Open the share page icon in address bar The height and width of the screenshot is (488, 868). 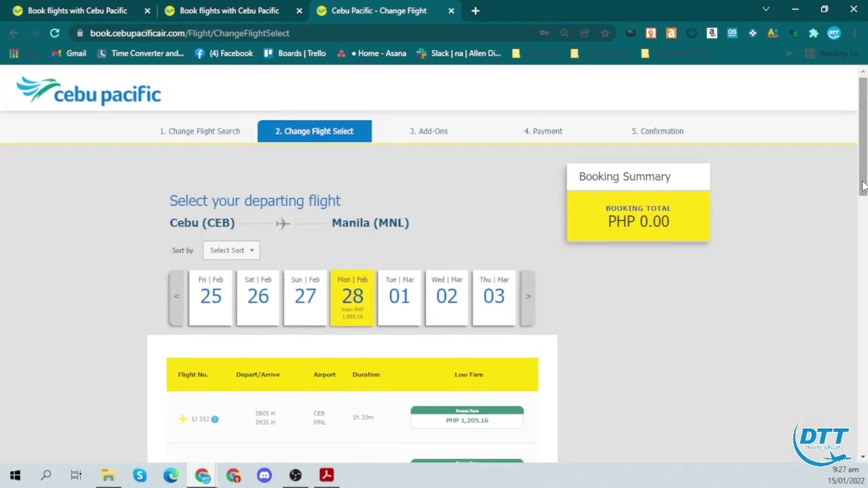(x=584, y=33)
